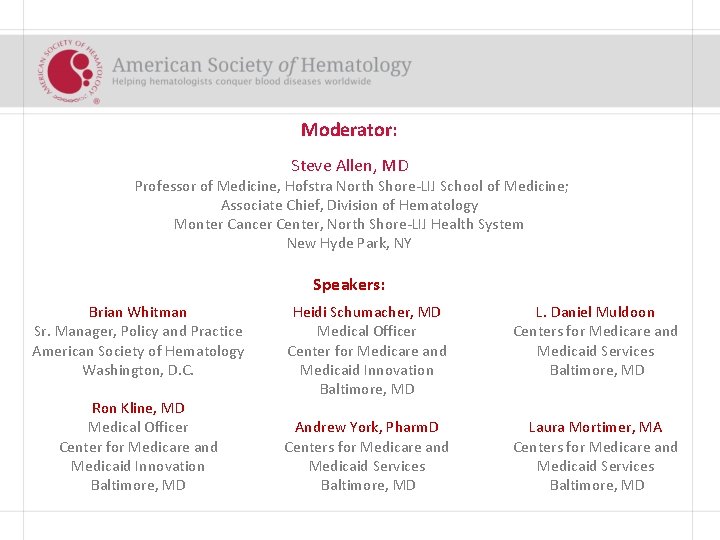Click Washington, D.C. location text
Viewport: 720px width, 540px height.
(x=138, y=370)
